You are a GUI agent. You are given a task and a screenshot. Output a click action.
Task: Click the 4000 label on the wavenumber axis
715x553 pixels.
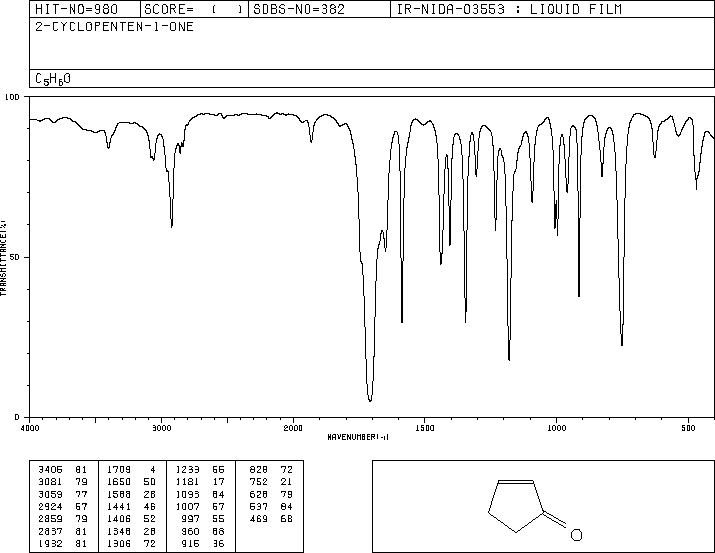point(30,428)
